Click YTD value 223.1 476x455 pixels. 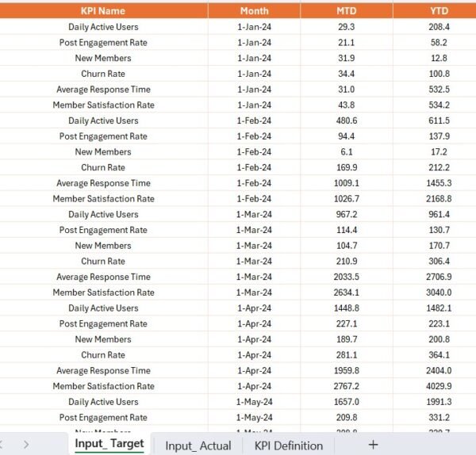pos(439,323)
